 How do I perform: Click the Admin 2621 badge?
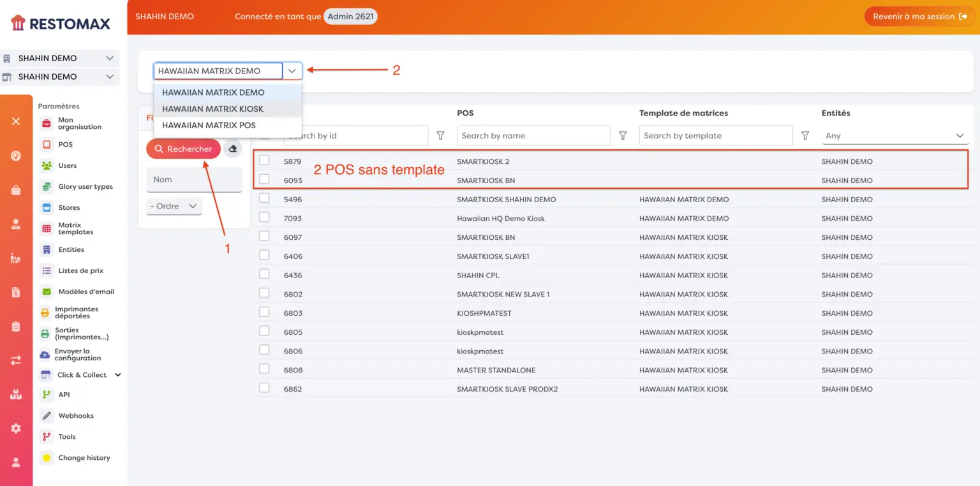(x=350, y=17)
